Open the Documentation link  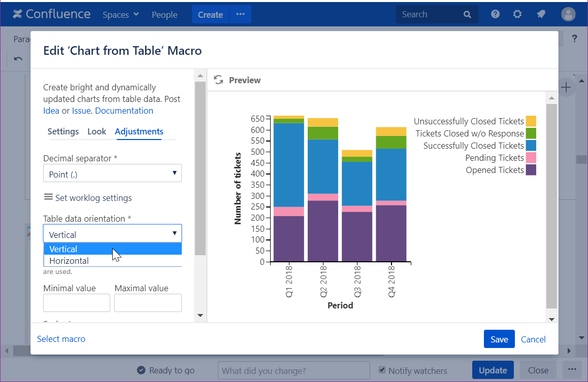[x=124, y=111]
